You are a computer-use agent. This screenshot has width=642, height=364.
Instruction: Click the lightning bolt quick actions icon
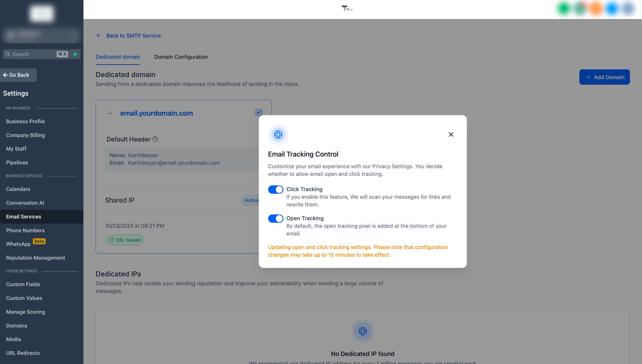pyautogui.click(x=75, y=54)
